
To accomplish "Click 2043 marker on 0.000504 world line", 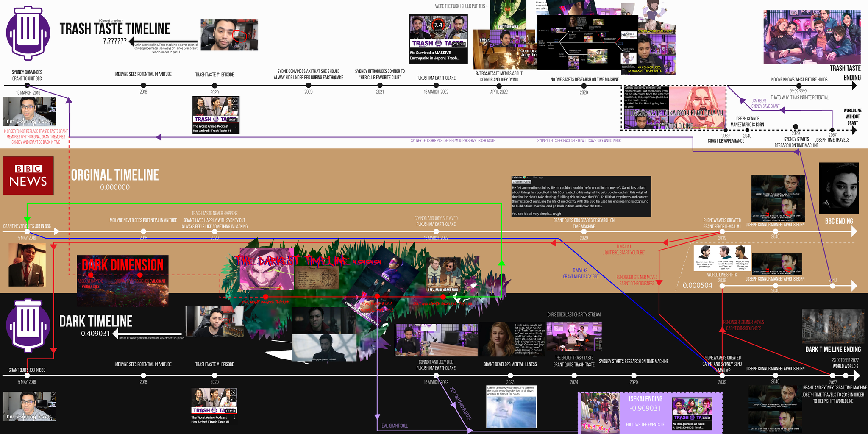I will (833, 286).
